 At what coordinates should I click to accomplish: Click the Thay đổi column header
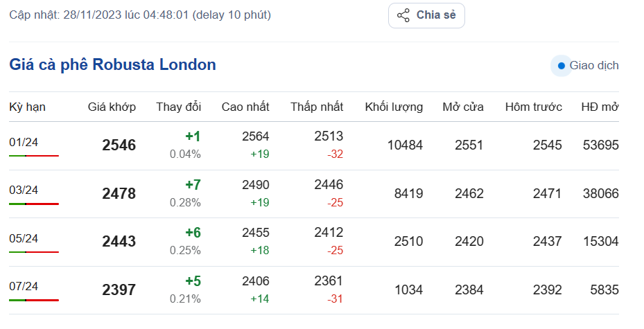(x=178, y=107)
